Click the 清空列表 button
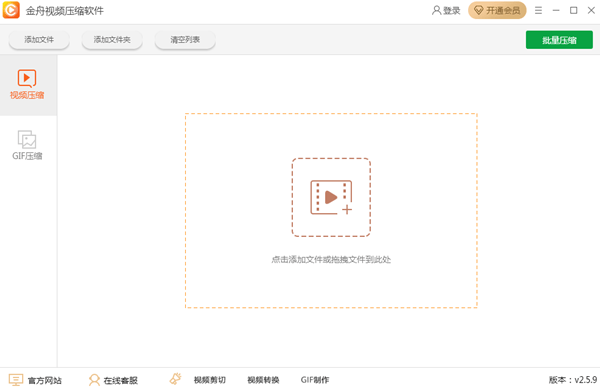Screen dimensions: 600x387 (x=185, y=40)
